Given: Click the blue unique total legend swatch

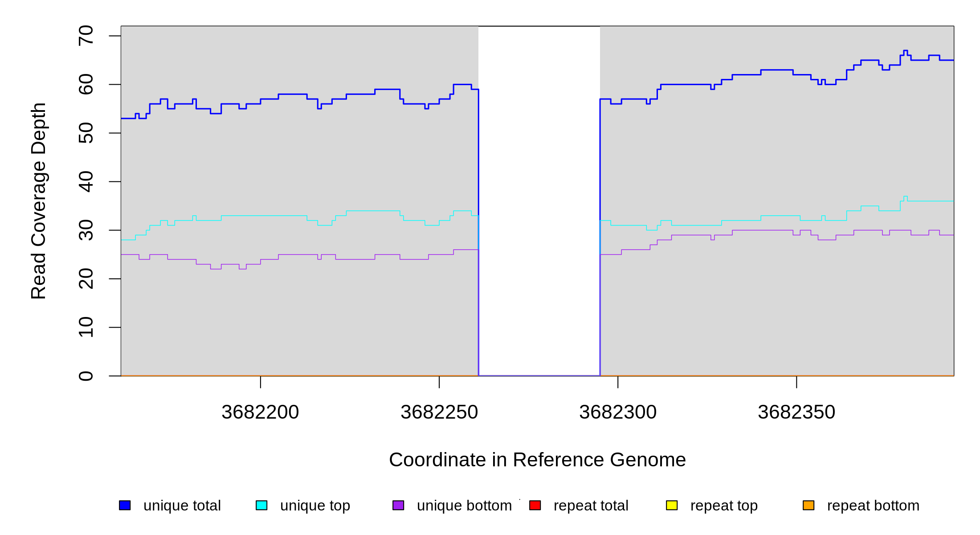Looking at the screenshot, I should coord(125,505).
